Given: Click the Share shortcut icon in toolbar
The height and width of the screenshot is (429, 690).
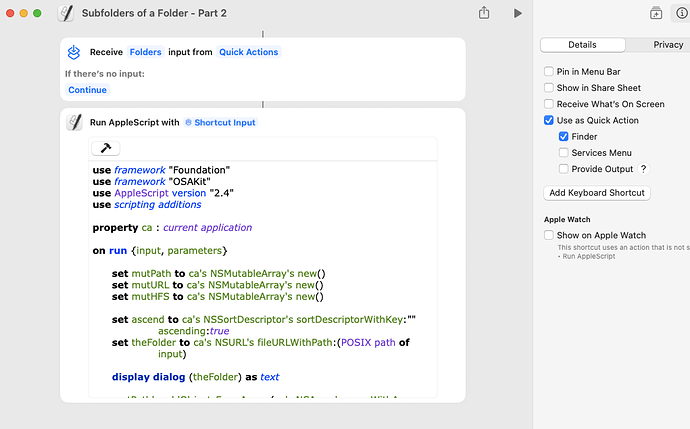Looking at the screenshot, I should 484,13.
